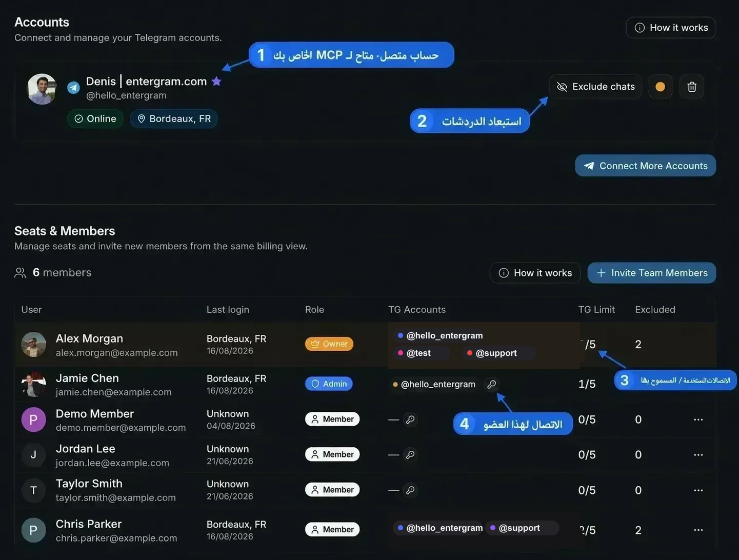Image resolution: width=739 pixels, height=560 pixels.
Task: Click the orange status dot button
Action: 660,87
